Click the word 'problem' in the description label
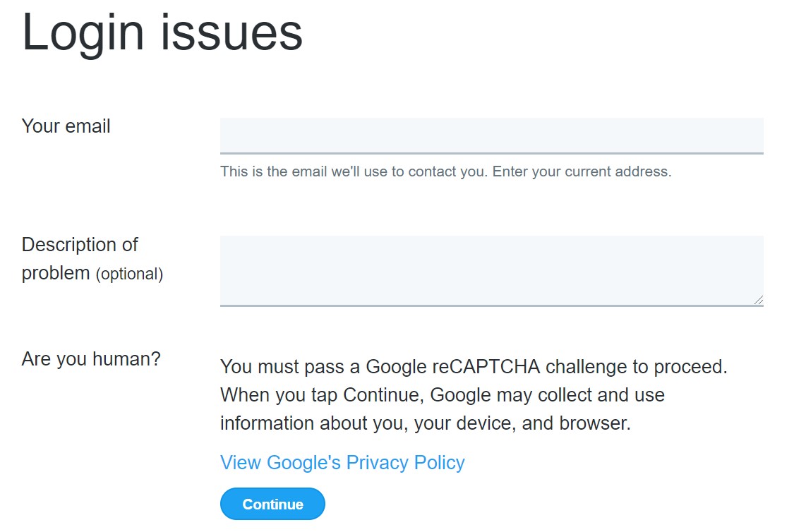 56,274
